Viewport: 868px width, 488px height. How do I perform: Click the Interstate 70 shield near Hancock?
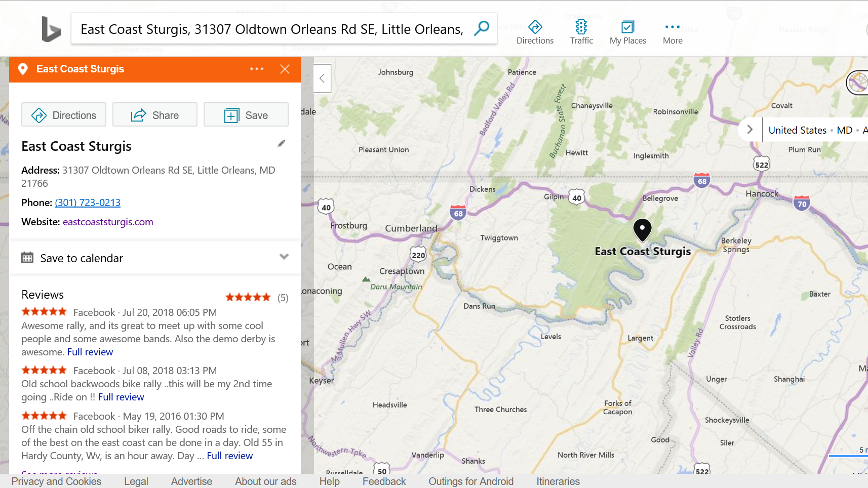click(x=802, y=203)
